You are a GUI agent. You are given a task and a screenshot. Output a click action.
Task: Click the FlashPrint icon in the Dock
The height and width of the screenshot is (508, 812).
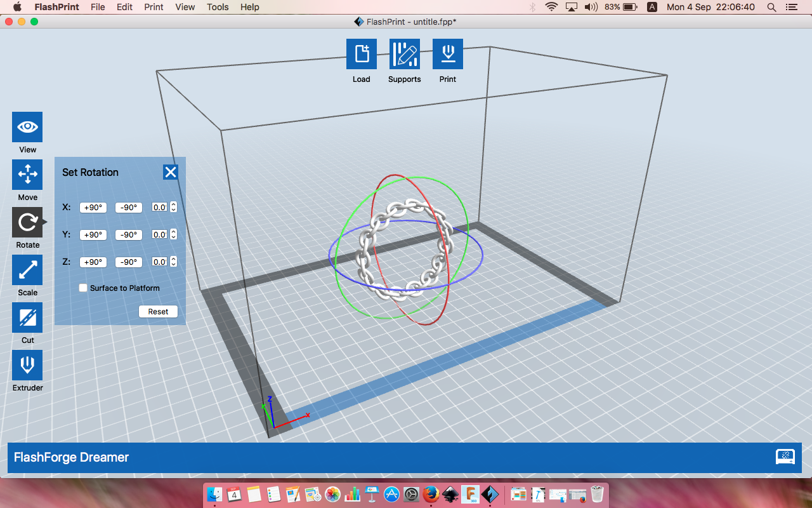[x=490, y=494]
